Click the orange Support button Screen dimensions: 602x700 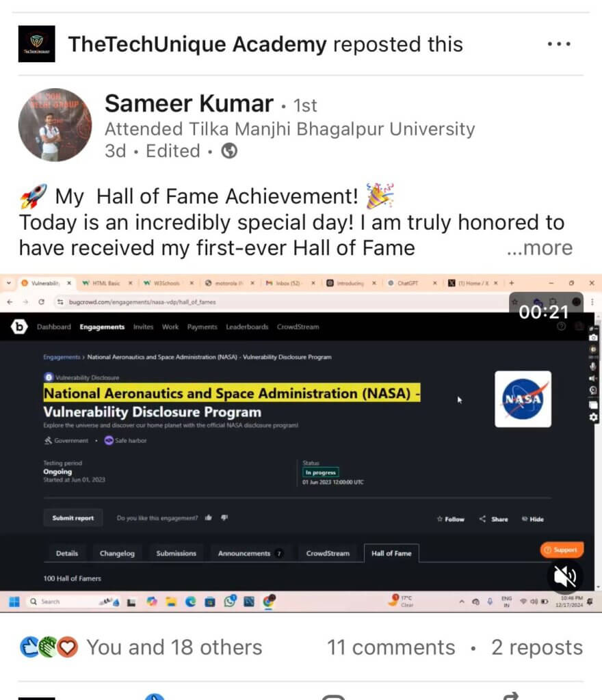[562, 550]
